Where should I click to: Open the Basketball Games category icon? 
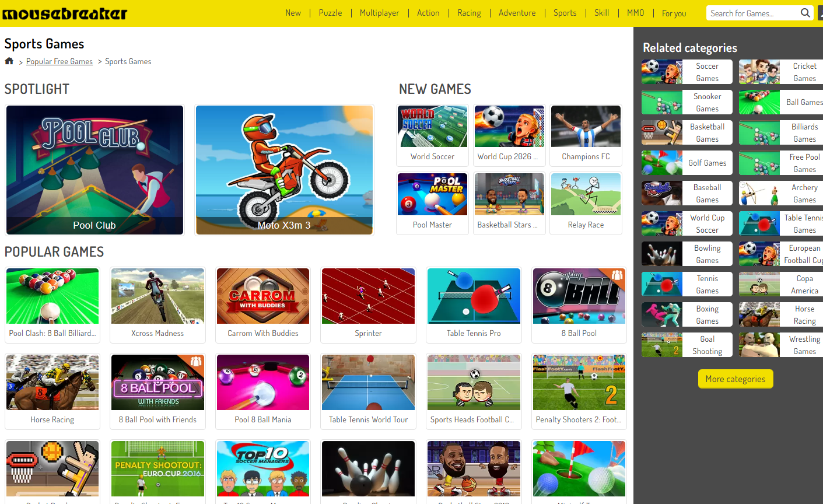(662, 133)
